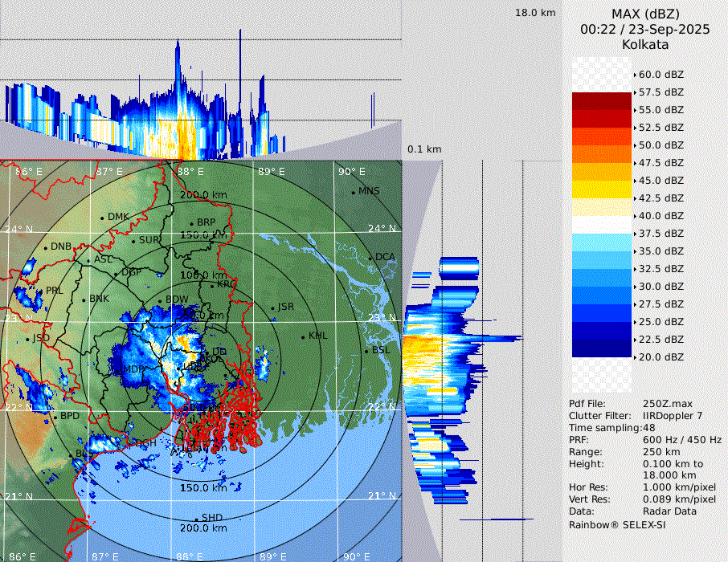This screenshot has width=728, height=562.
Task: Click the Rainbow SELEX-SI text
Action: (x=617, y=525)
